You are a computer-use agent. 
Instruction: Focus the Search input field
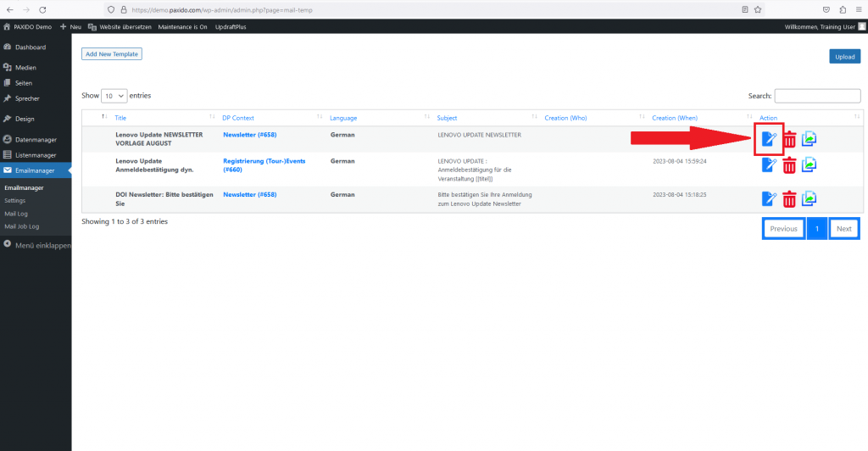point(817,97)
